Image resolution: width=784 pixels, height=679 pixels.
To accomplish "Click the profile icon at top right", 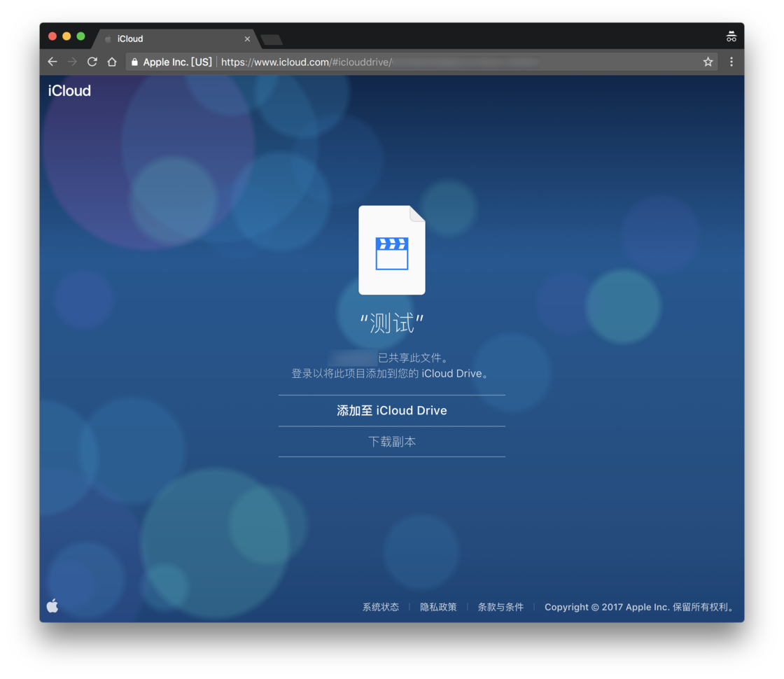I will [x=731, y=36].
